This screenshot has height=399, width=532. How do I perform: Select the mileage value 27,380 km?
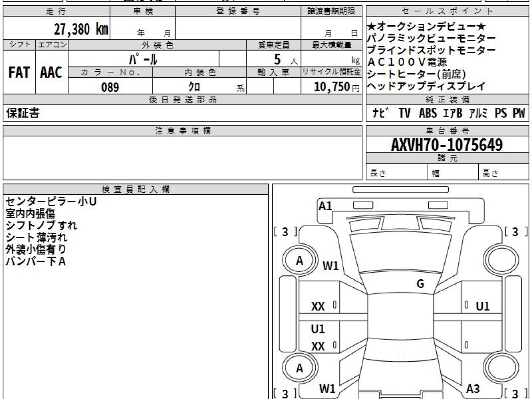pos(81,29)
